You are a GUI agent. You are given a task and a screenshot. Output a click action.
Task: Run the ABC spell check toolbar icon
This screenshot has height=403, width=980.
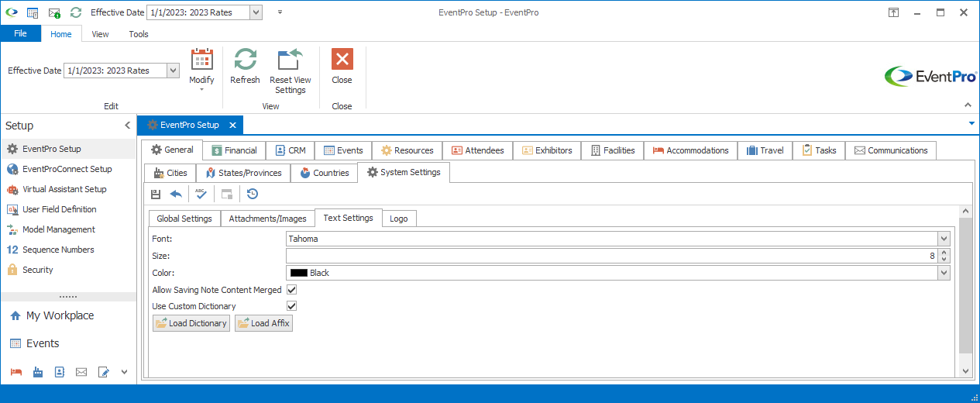[201, 194]
